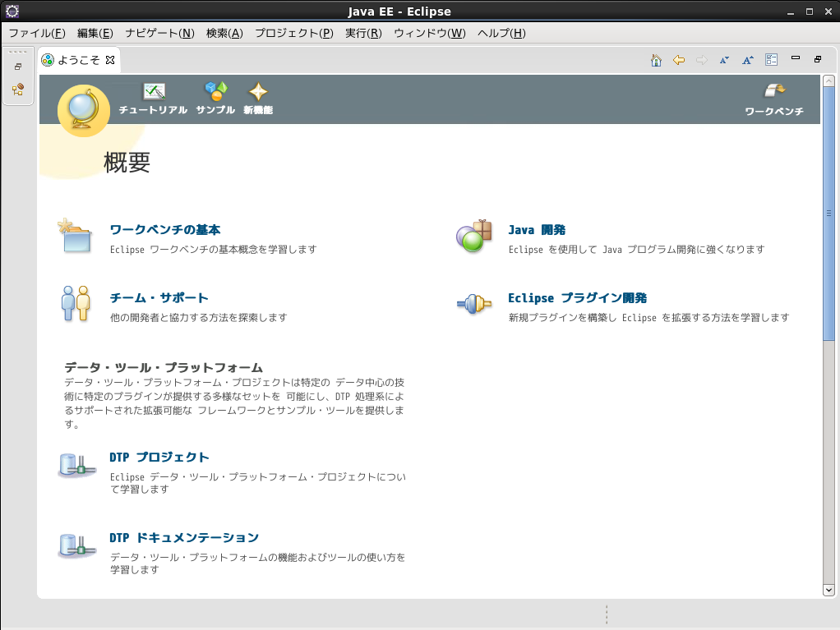
Task: Click the customize page icon in the toolbar
Action: [772, 60]
